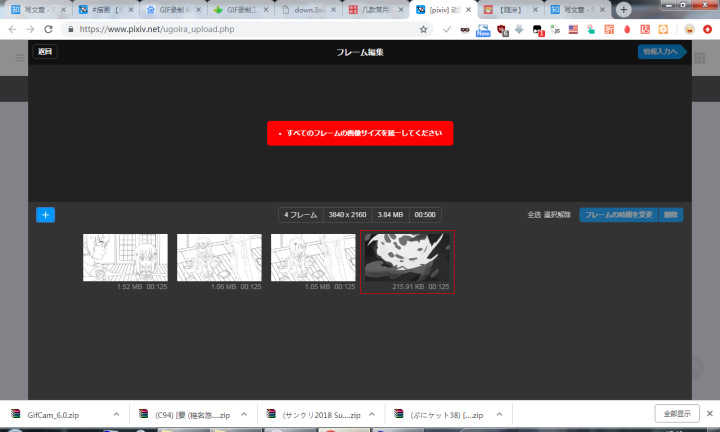
Task: View site security lock information
Action: pos(70,29)
